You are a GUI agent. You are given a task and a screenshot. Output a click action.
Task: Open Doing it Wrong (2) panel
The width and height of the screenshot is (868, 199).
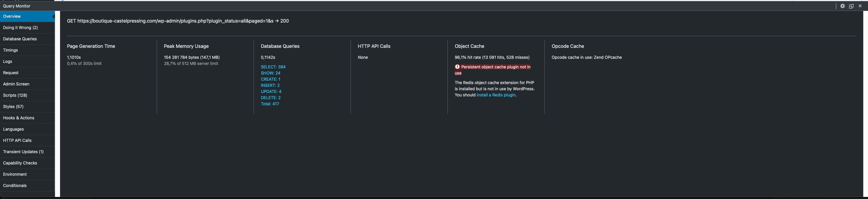(27, 28)
